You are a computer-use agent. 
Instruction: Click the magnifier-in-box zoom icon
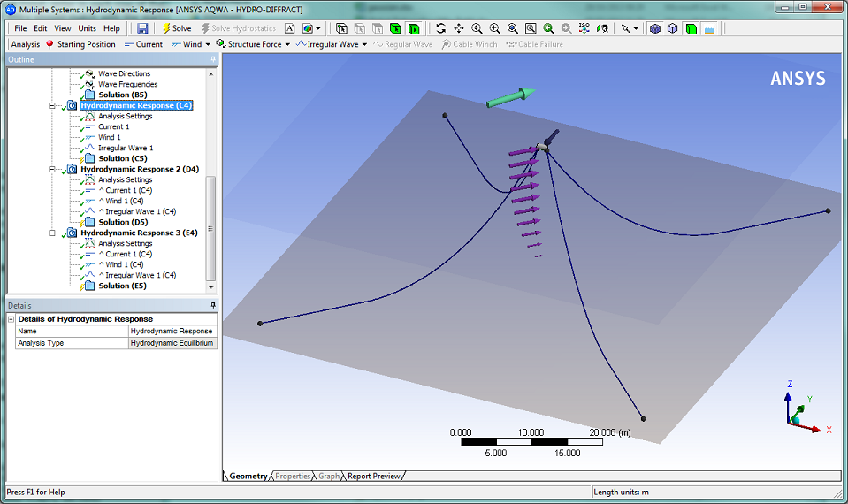531,28
